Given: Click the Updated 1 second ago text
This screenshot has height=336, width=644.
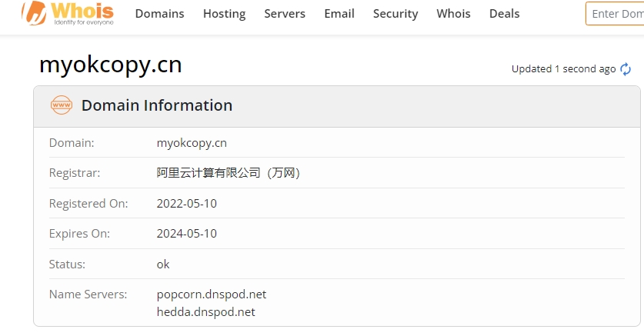Looking at the screenshot, I should pos(563,69).
